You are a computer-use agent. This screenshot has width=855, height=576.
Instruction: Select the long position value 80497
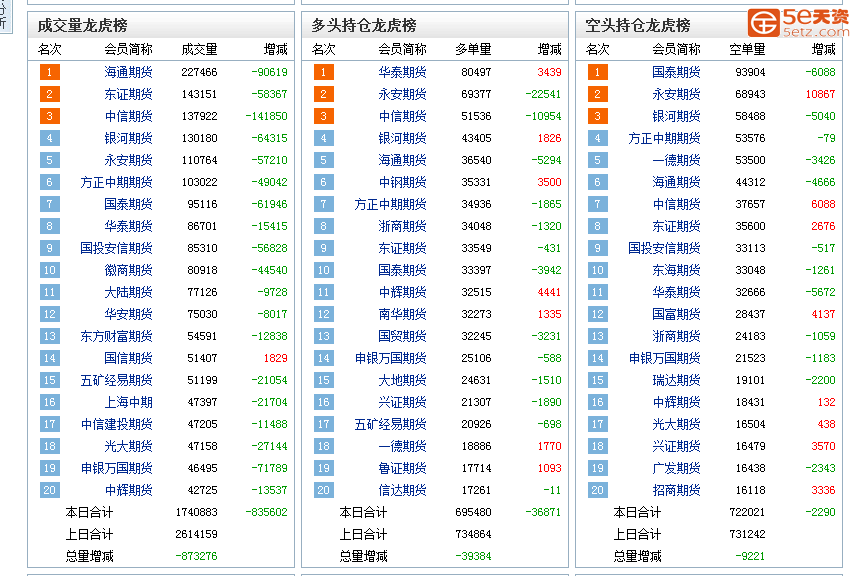click(476, 72)
